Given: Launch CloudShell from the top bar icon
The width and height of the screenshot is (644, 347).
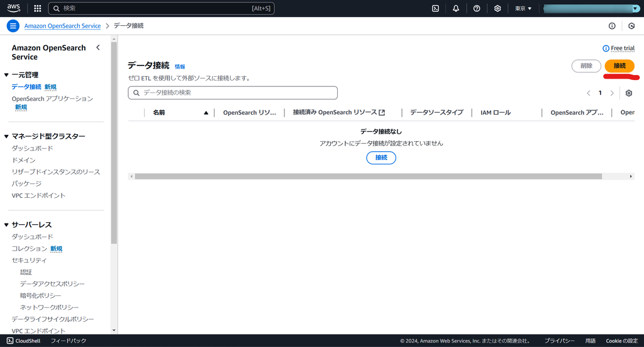Looking at the screenshot, I should click(x=435, y=8).
